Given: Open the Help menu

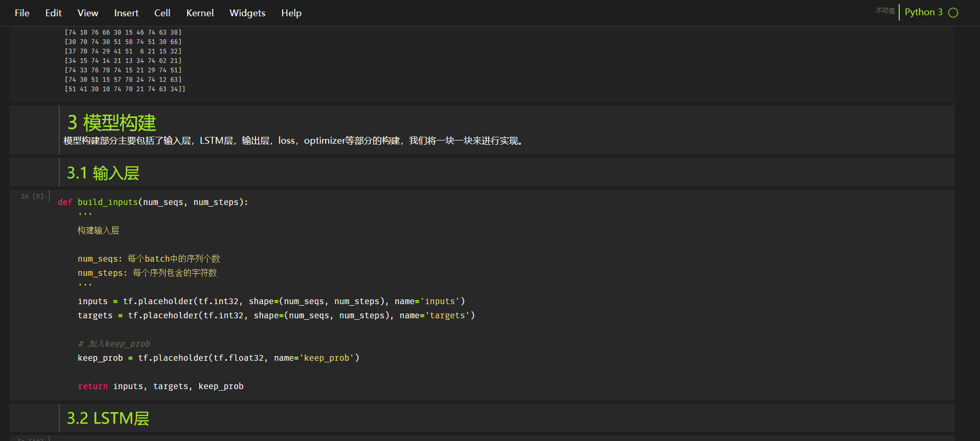Looking at the screenshot, I should [x=291, y=13].
